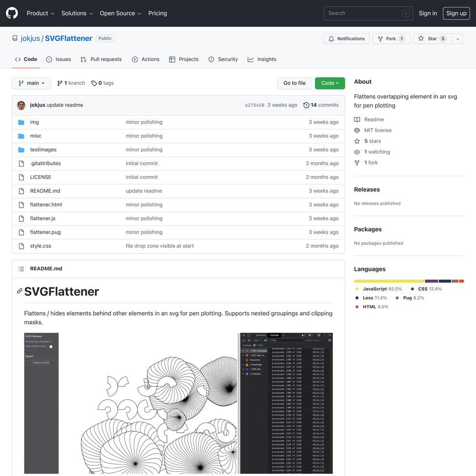
Task: Open the flattener.html file
Action: click(x=46, y=205)
